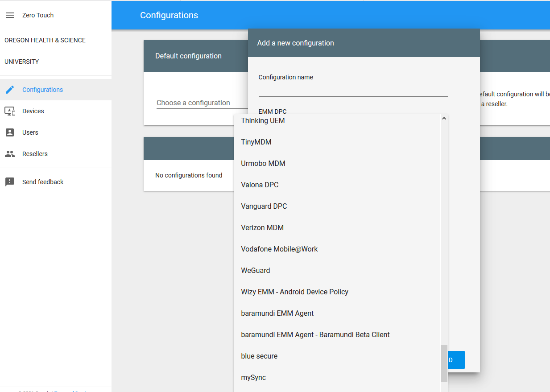Click the Send feedback speech bubble icon
This screenshot has height=392, width=550.
tap(10, 182)
